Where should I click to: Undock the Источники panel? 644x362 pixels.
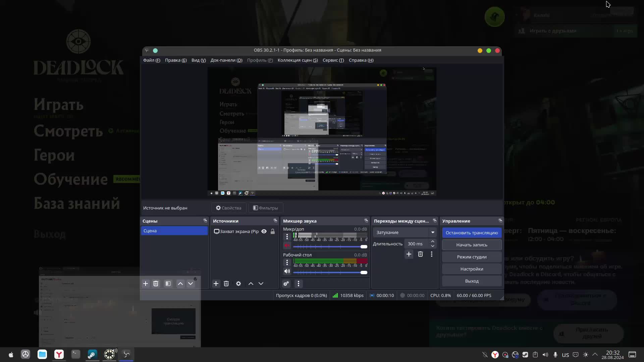[x=275, y=221]
